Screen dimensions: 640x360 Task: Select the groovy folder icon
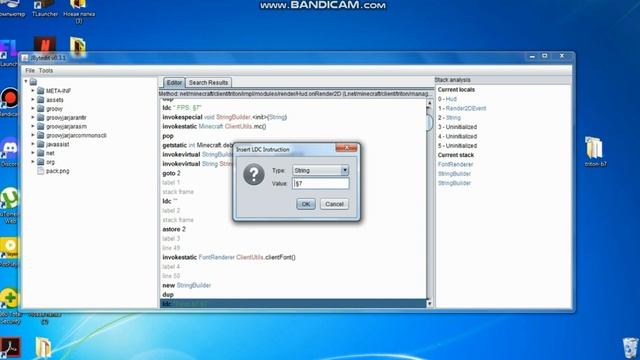[40, 109]
